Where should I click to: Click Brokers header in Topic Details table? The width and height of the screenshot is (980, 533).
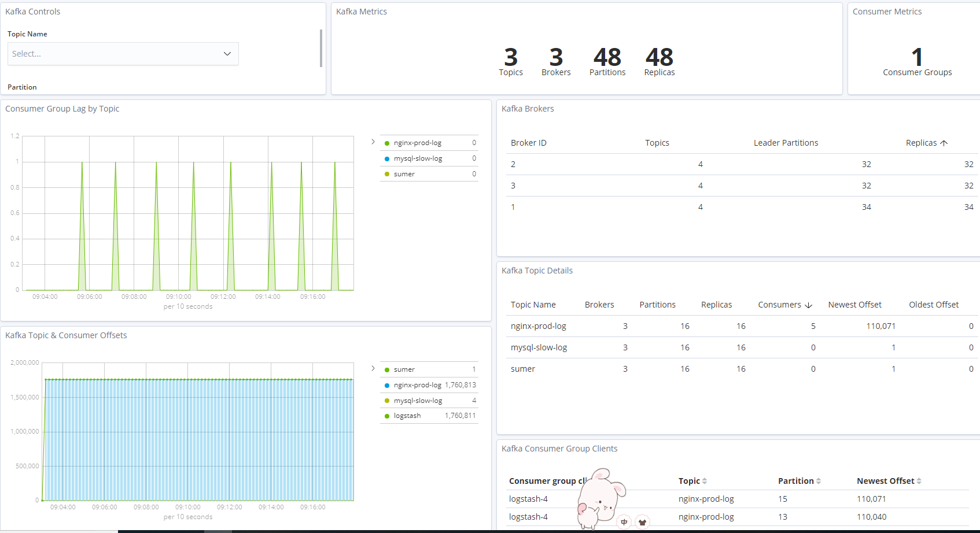599,305
